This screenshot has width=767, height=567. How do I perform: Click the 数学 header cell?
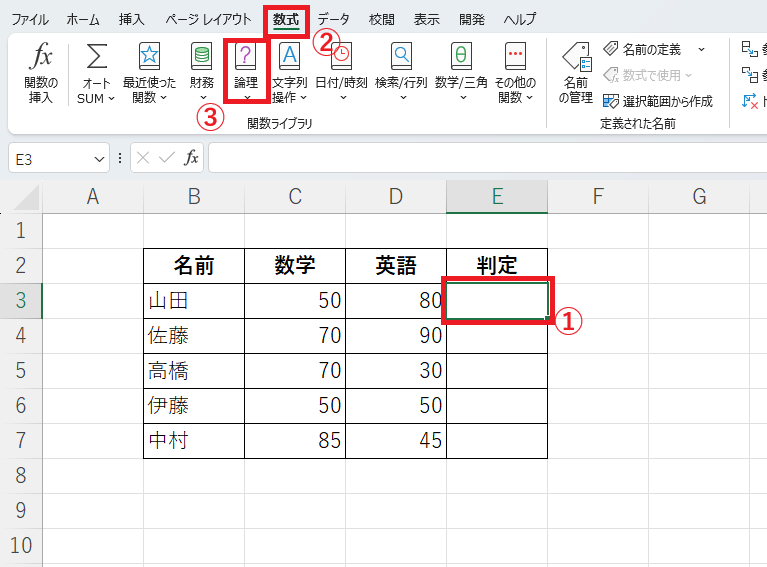(x=295, y=266)
